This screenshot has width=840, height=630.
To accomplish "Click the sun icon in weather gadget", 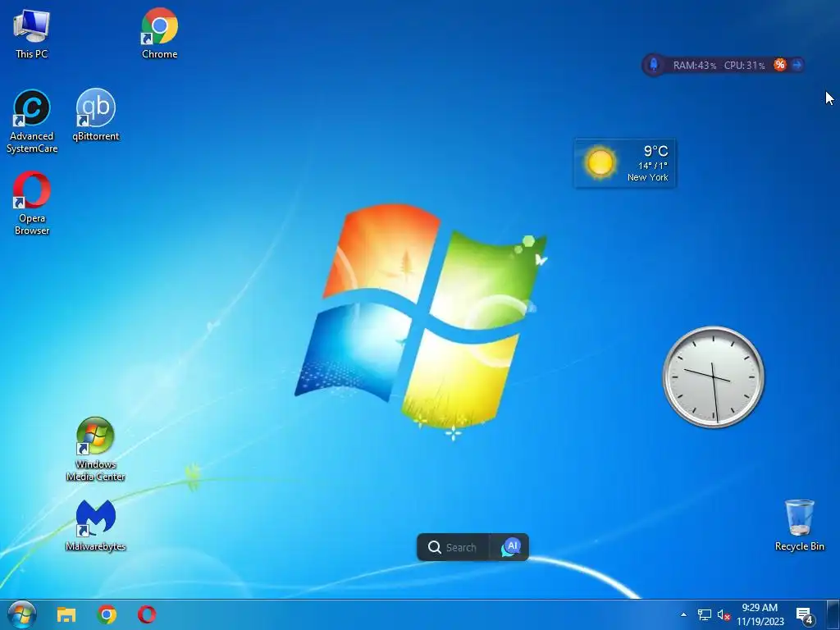I will click(600, 162).
